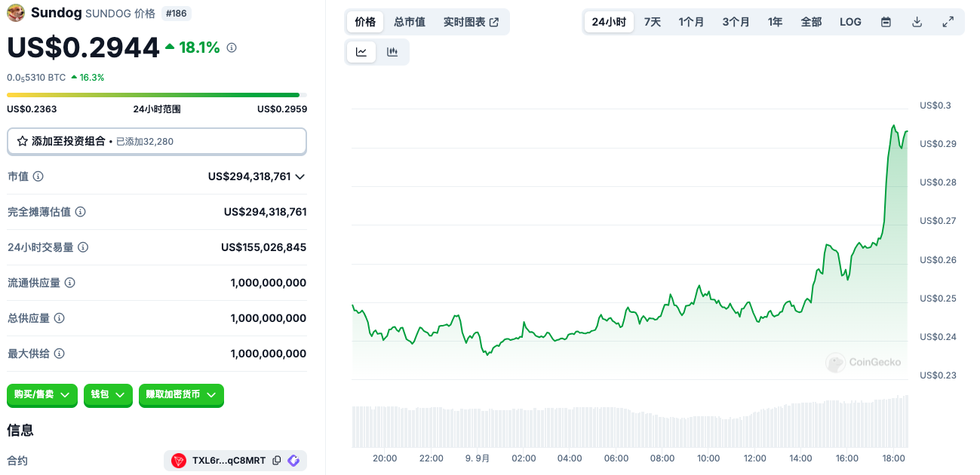Viewport: 980px width, 475px height.
Task: Click the info icon next to 24小时交易量
Action: [83, 247]
